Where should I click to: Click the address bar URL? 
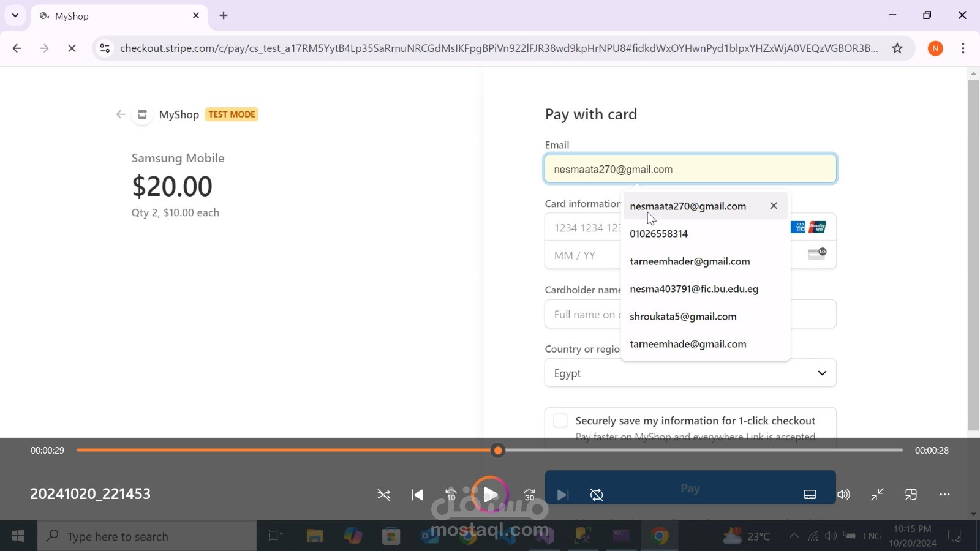[x=499, y=48]
